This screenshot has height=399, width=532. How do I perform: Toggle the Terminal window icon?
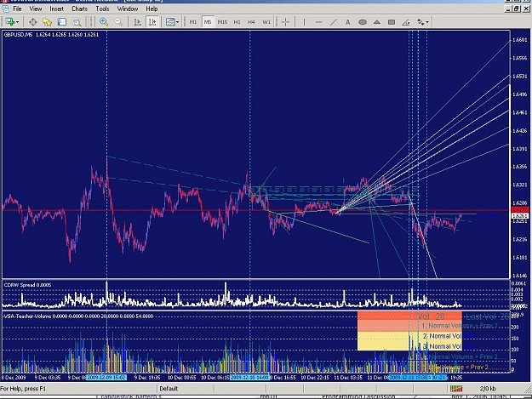(62, 22)
